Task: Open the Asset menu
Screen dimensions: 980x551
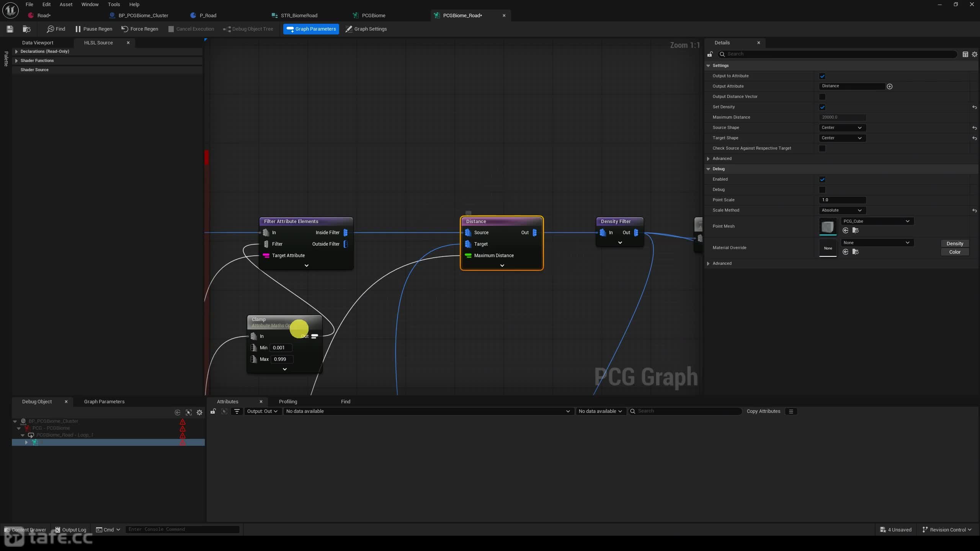Action: pyautogui.click(x=66, y=4)
